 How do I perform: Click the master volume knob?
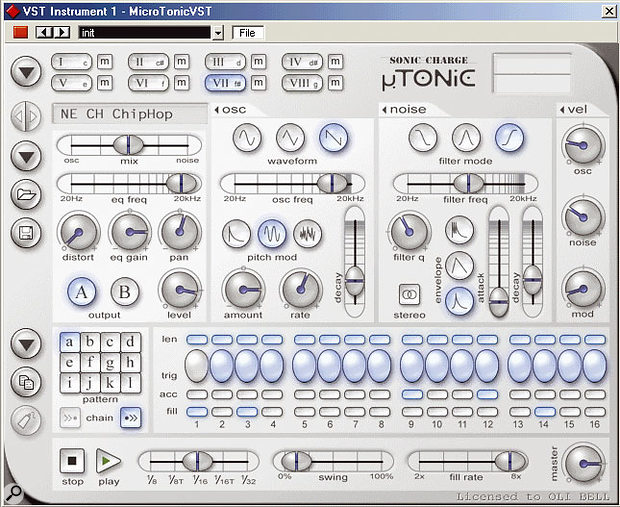(584, 463)
